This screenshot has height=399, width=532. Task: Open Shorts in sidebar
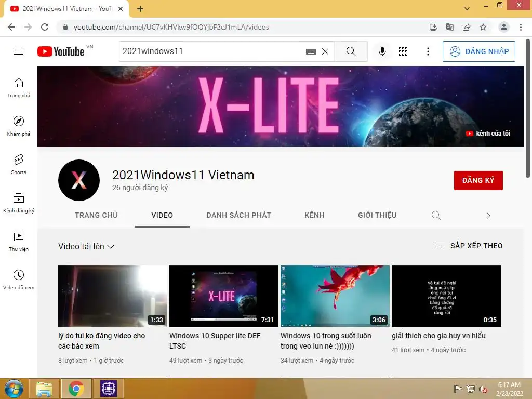[x=19, y=165]
